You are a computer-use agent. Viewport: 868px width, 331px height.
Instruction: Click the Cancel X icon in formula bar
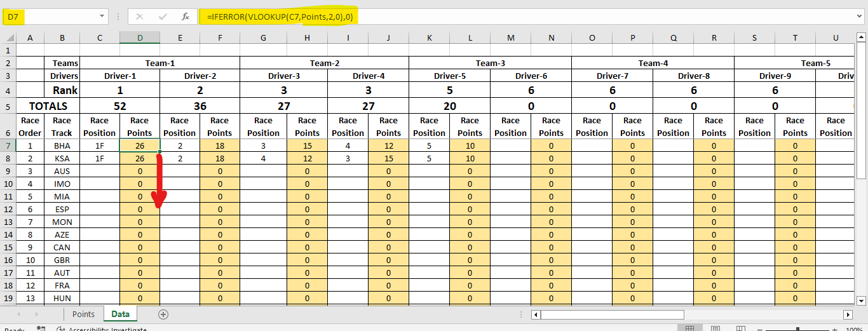[140, 17]
